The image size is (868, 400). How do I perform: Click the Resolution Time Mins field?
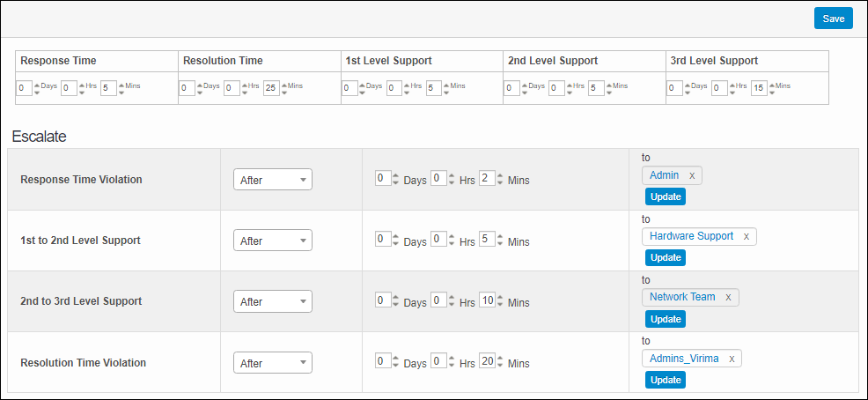(270, 88)
